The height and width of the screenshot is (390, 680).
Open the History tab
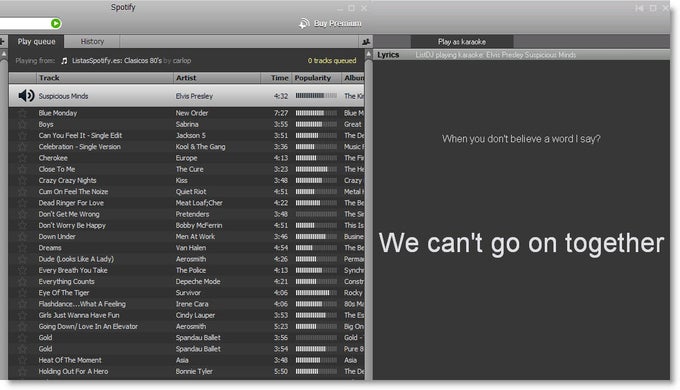coord(92,42)
